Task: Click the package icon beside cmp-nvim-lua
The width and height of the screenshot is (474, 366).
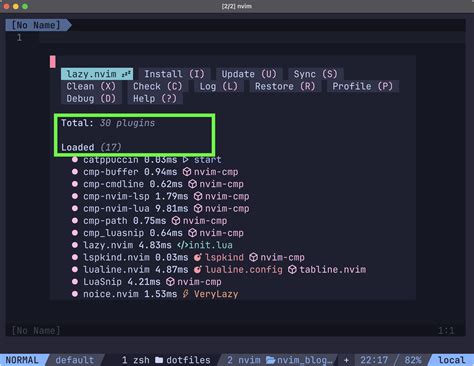Action: pos(198,209)
